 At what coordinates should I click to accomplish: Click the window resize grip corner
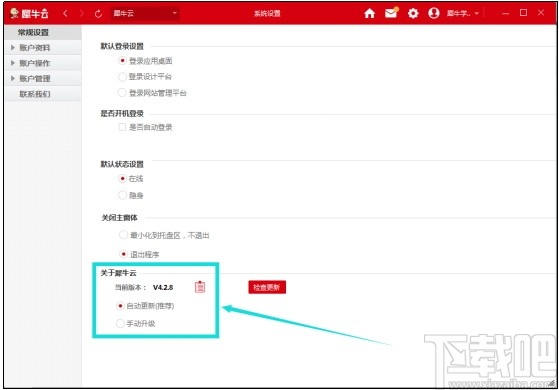click(552, 383)
